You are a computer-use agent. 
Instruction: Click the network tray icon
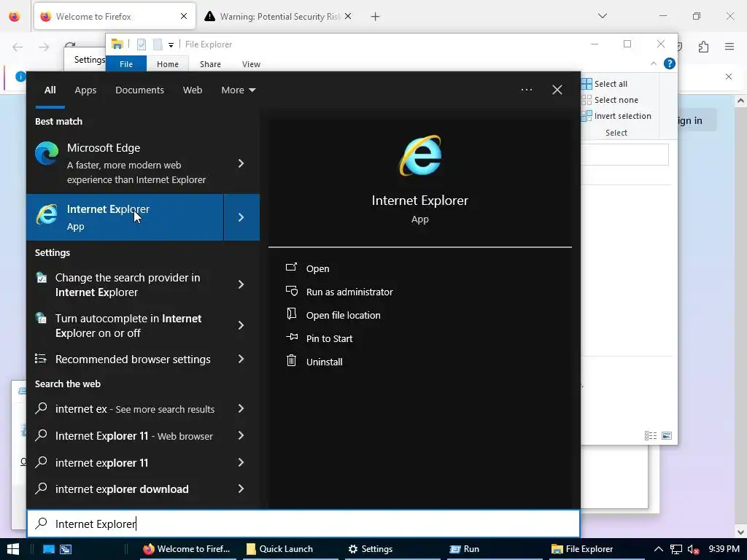tap(676, 549)
